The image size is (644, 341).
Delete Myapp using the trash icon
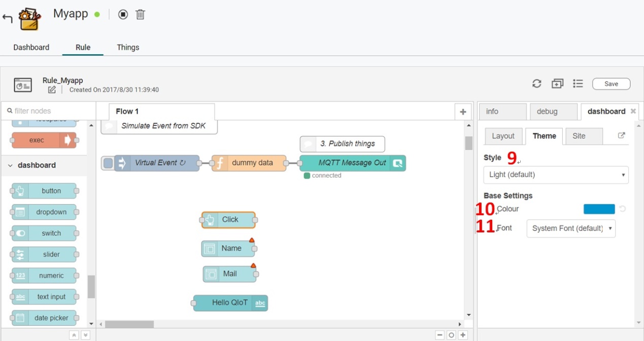pos(141,15)
